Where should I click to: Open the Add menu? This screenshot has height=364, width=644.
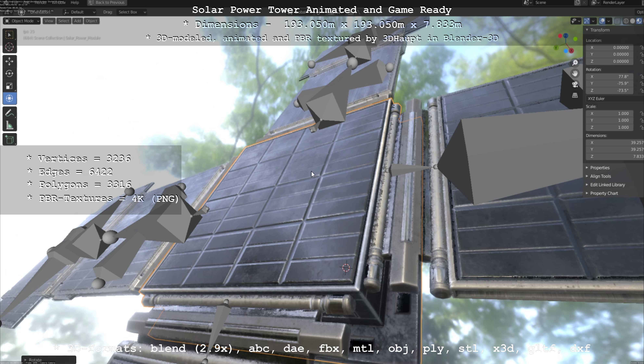tap(77, 21)
